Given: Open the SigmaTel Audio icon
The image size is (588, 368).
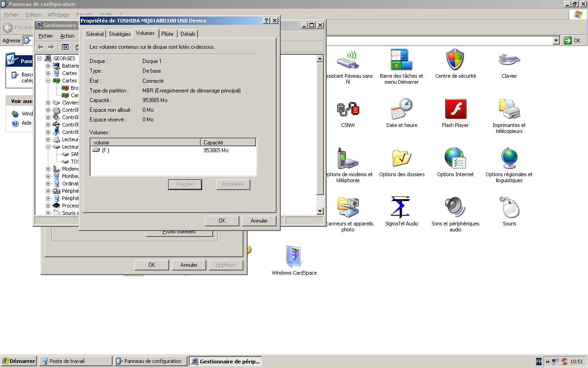Looking at the screenshot, I should pyautogui.click(x=401, y=207).
